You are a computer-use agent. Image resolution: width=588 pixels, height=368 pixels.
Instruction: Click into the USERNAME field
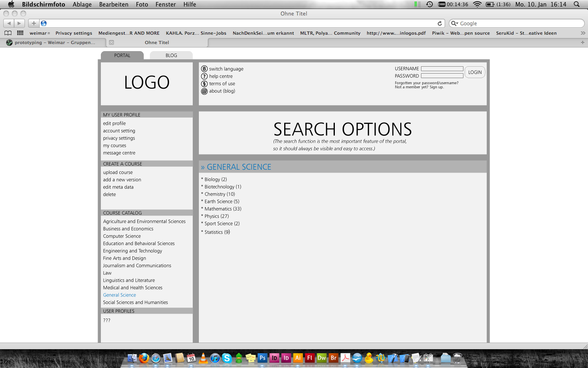pos(442,69)
